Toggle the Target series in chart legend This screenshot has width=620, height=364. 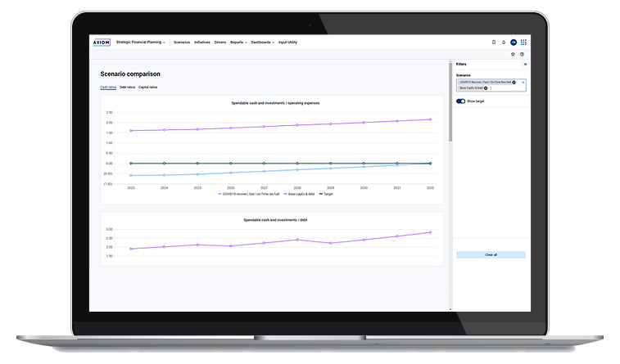[x=325, y=194]
